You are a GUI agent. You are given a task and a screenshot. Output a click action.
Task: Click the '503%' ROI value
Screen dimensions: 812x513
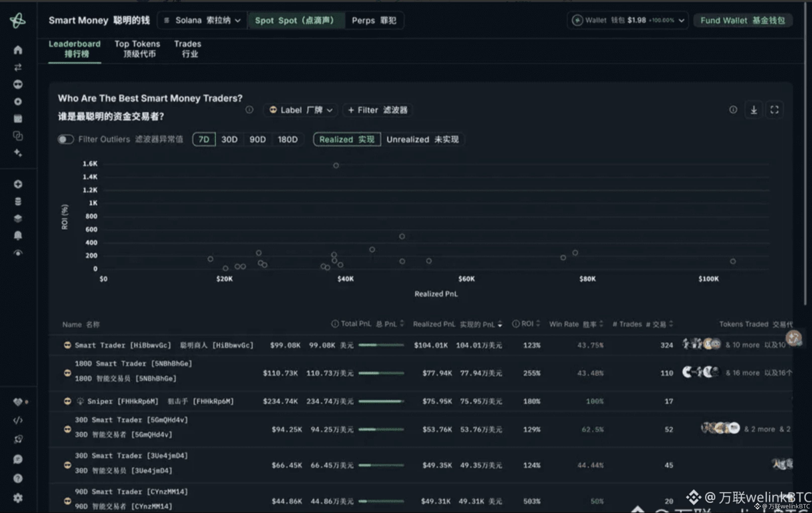(x=532, y=501)
